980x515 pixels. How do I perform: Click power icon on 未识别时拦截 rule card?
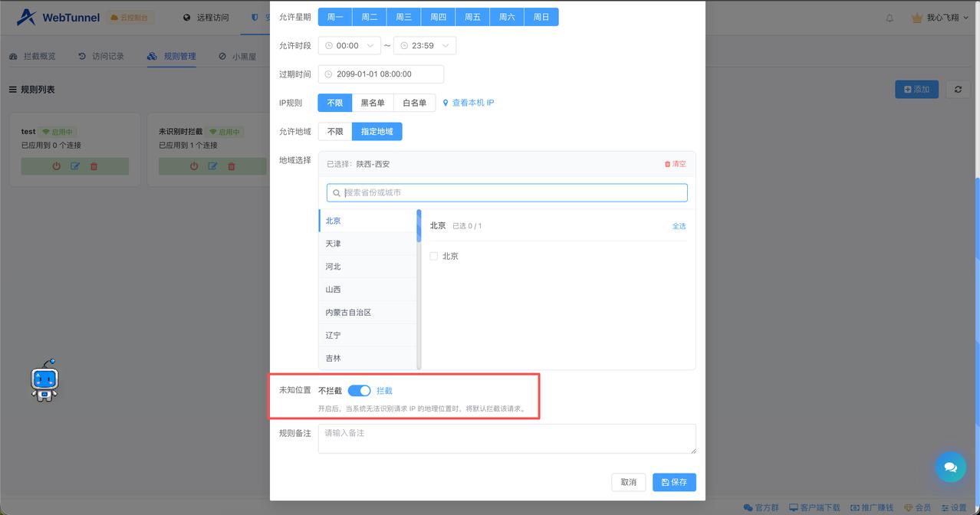[194, 166]
